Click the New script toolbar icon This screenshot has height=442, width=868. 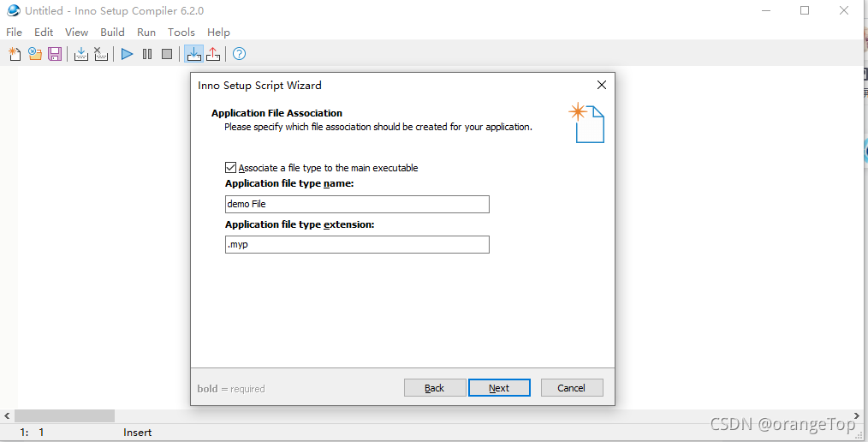tap(15, 54)
